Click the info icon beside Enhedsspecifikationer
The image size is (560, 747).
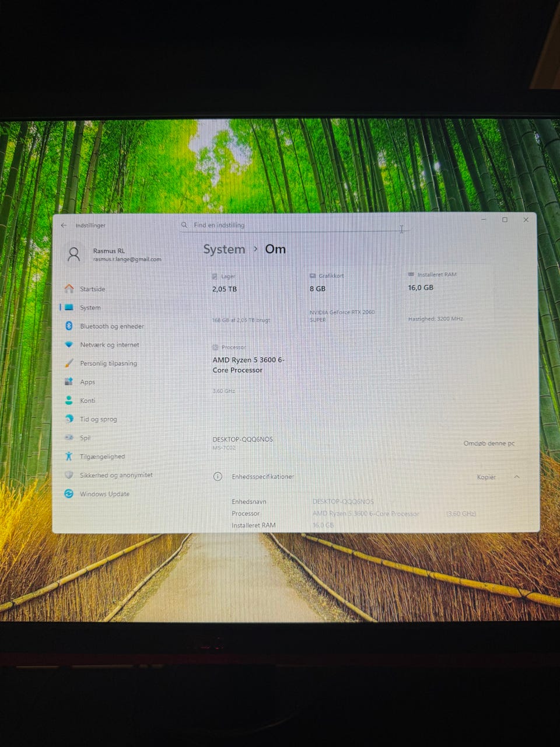(x=218, y=476)
